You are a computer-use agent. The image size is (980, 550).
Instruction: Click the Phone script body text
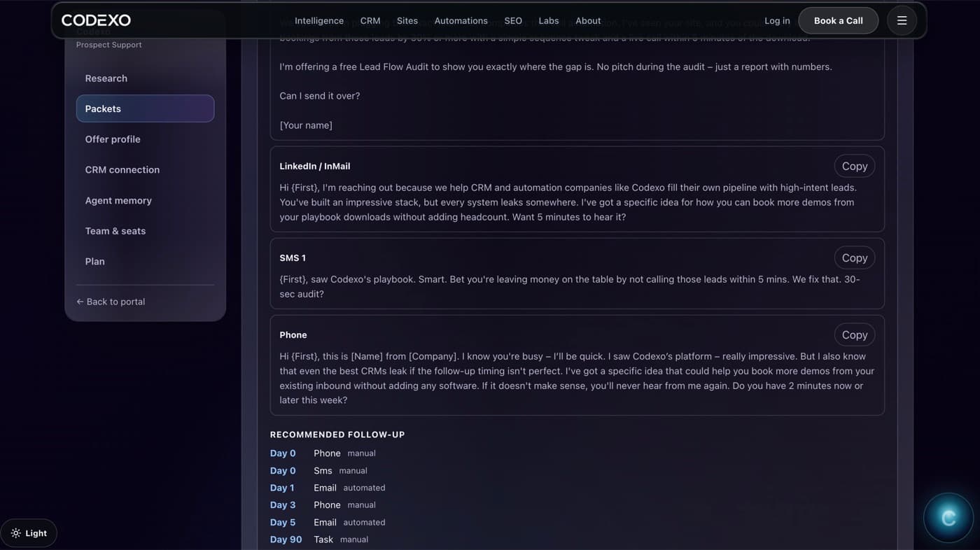coord(577,379)
